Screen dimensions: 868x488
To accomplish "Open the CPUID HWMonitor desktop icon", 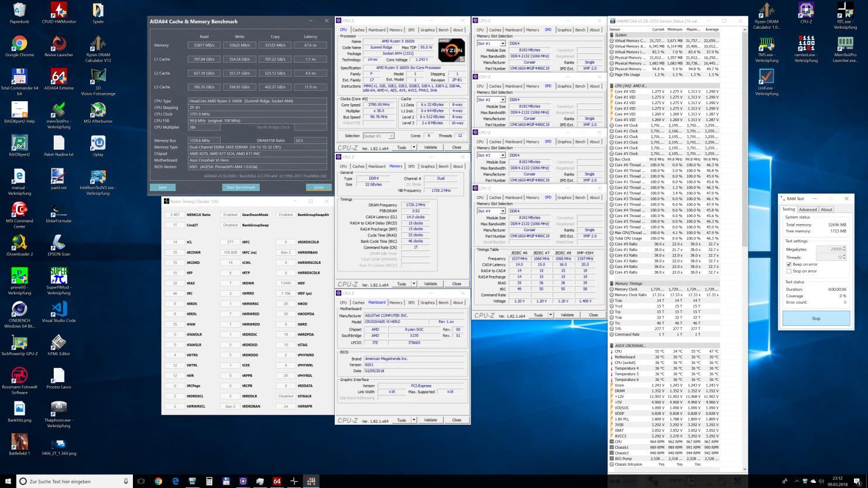I will click(x=59, y=13).
